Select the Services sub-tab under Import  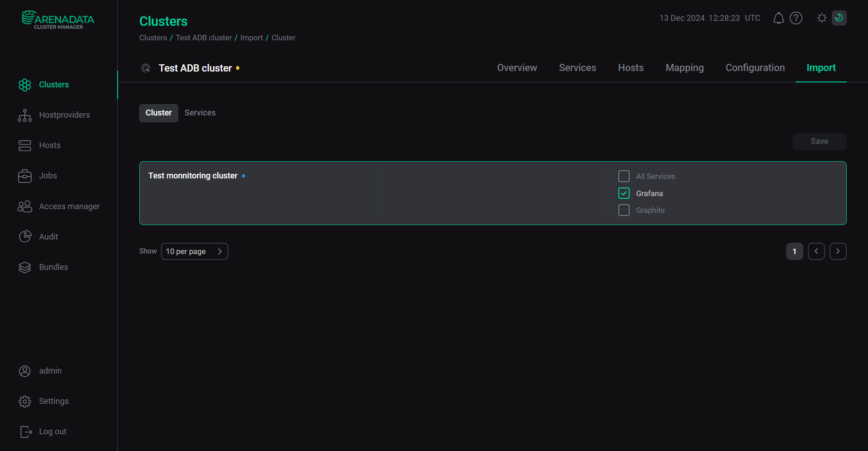click(200, 113)
